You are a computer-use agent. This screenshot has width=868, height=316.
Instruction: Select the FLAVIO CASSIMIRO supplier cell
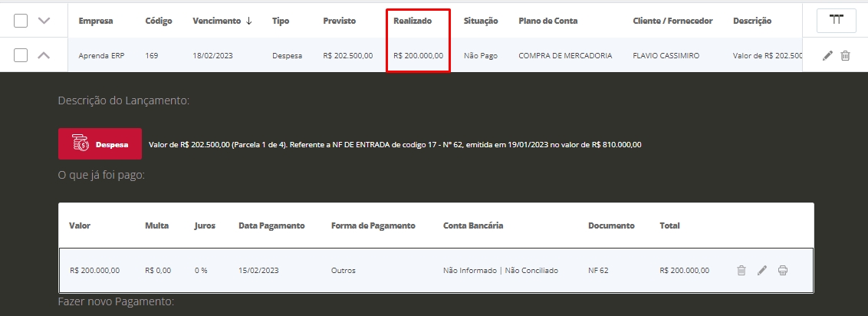[666, 56]
